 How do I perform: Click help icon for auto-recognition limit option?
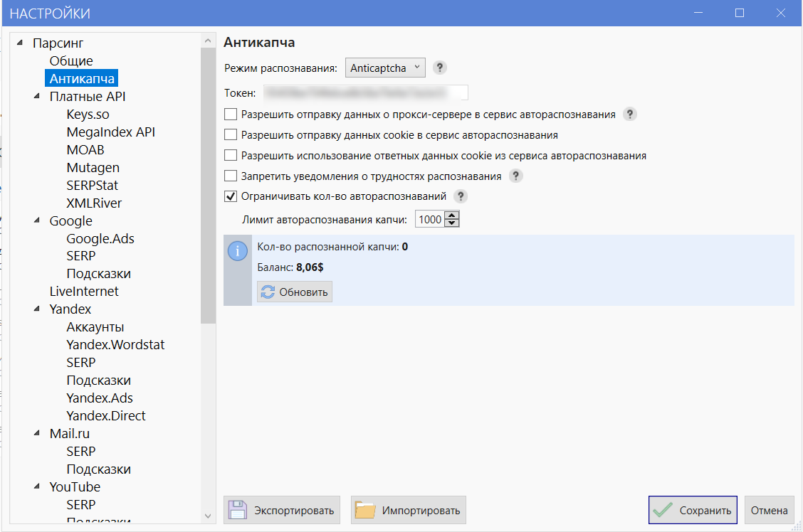(461, 196)
